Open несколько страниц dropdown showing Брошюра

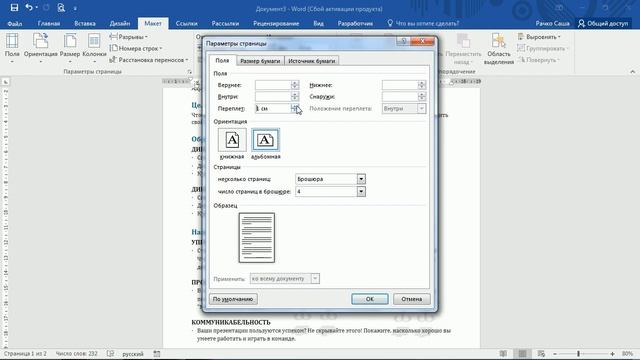[x=330, y=179]
